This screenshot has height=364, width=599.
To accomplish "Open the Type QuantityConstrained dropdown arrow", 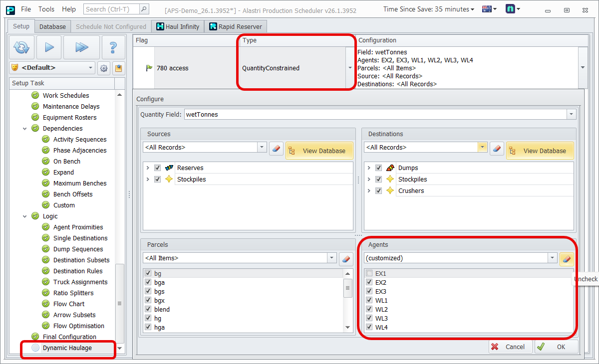I will pyautogui.click(x=349, y=68).
